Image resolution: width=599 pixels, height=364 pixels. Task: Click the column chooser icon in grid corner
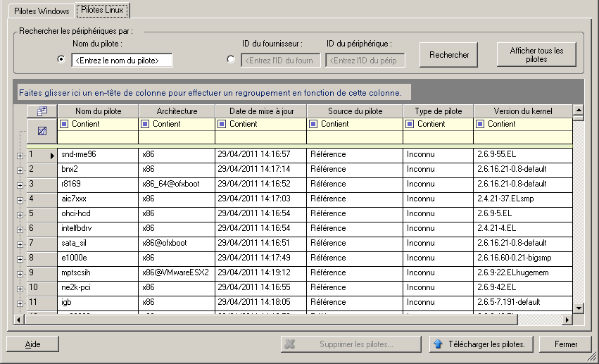click(x=42, y=111)
